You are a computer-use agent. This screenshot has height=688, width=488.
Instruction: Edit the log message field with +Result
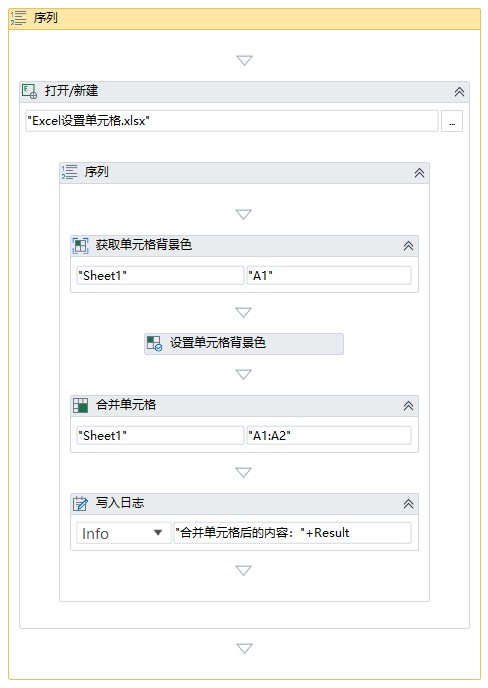[x=292, y=533]
